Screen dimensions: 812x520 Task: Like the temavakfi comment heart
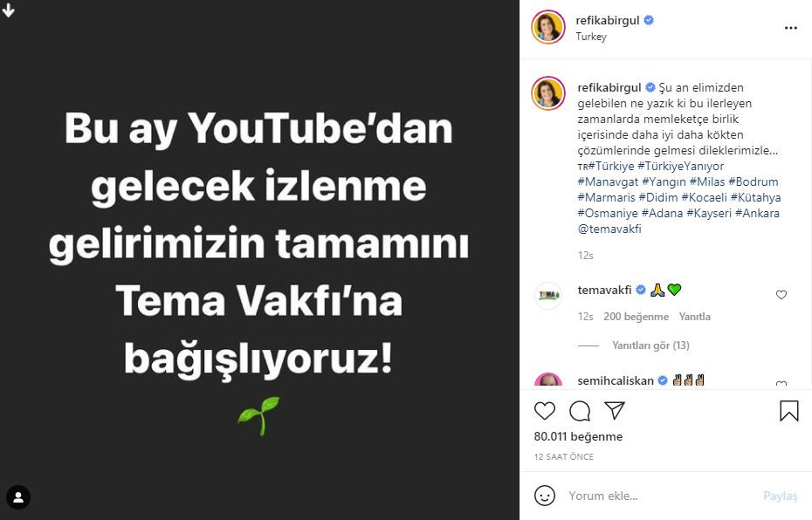click(x=781, y=295)
